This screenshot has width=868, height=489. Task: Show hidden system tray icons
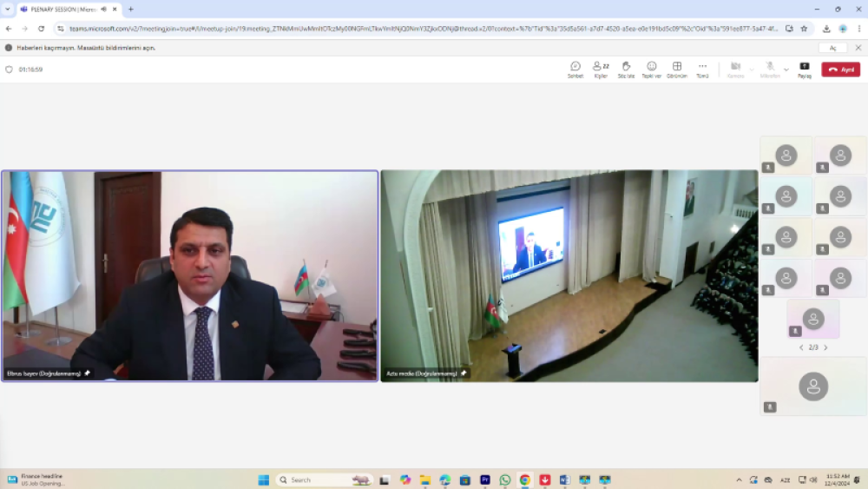click(x=739, y=479)
